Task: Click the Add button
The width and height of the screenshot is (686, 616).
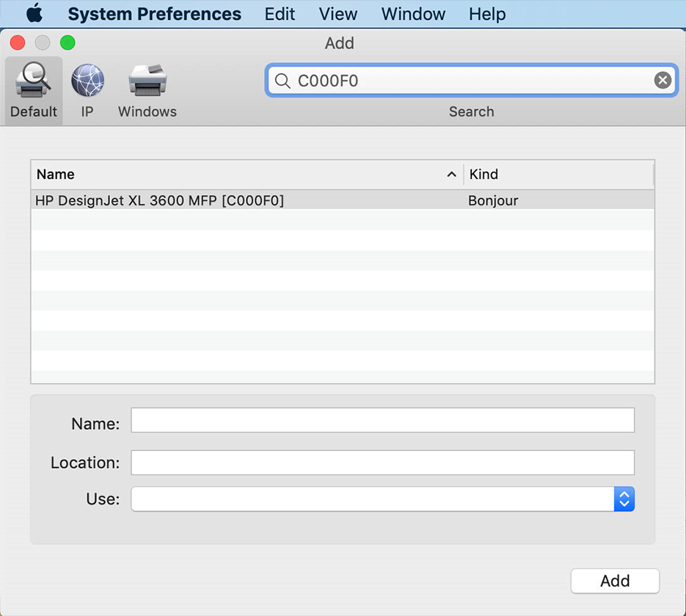Action: (615, 581)
